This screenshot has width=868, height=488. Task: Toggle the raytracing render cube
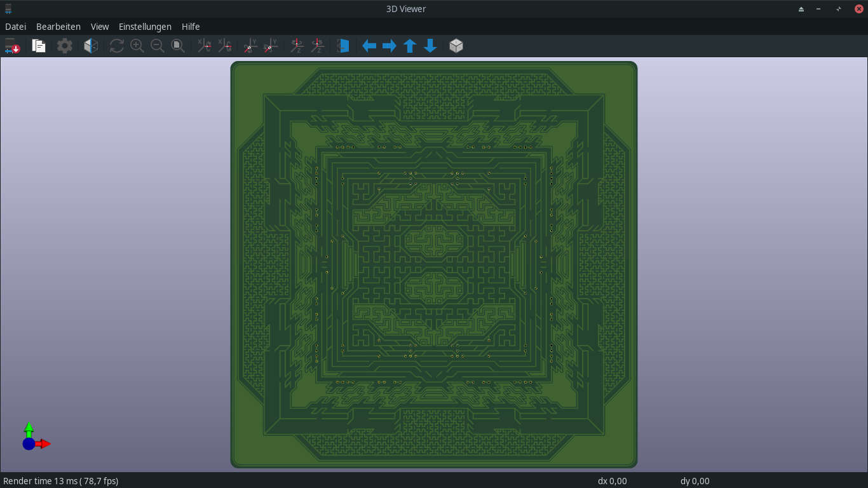pos(91,46)
